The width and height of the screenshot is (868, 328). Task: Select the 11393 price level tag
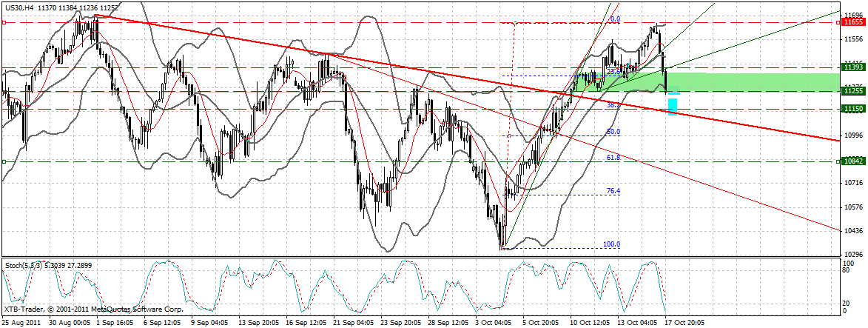[852, 67]
